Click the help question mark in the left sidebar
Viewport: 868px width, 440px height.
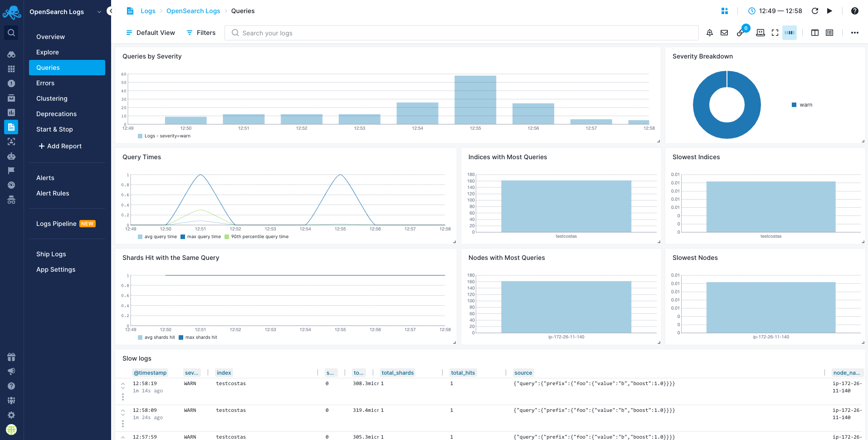click(11, 386)
